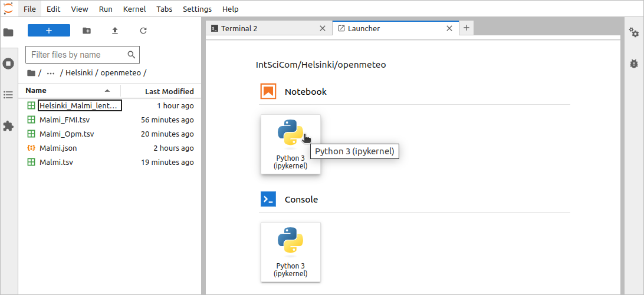This screenshot has height=295, width=644.
Task: Go to the openmeteo breadcrumb folder
Action: [x=121, y=73]
